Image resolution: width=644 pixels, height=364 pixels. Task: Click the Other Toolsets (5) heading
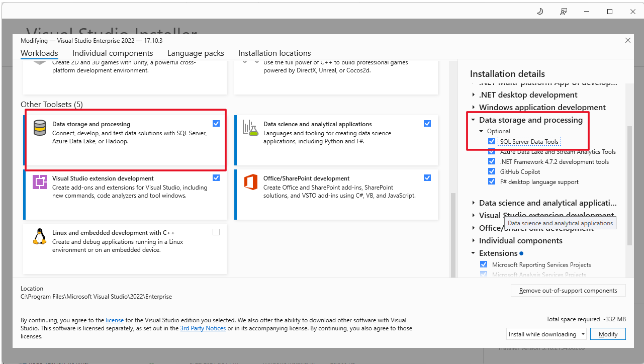tap(52, 105)
